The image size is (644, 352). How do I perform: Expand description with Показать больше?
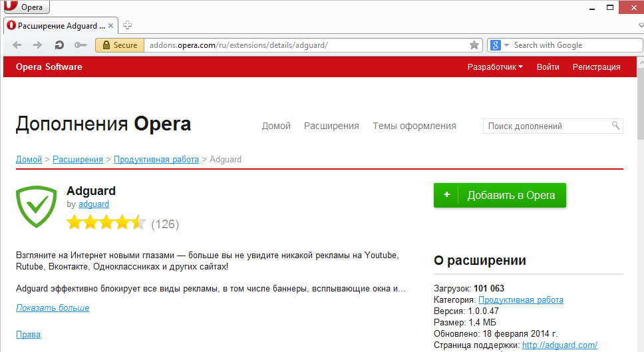(x=53, y=307)
